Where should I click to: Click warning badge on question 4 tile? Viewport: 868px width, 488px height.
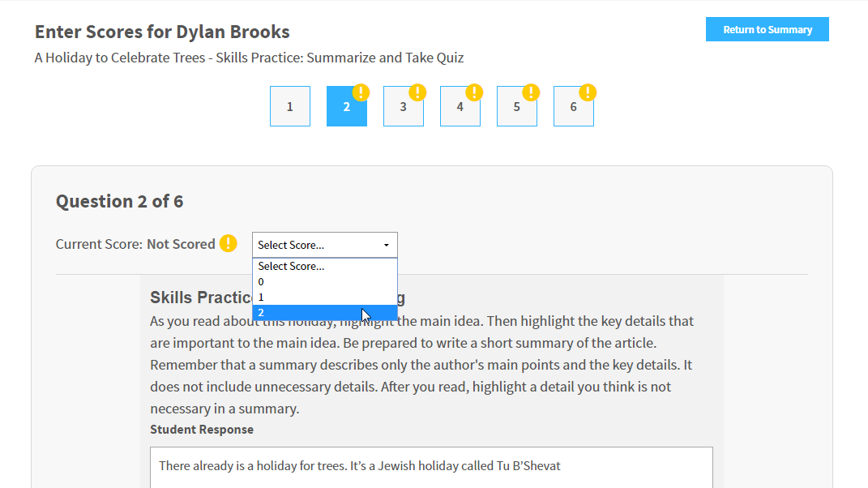[474, 92]
